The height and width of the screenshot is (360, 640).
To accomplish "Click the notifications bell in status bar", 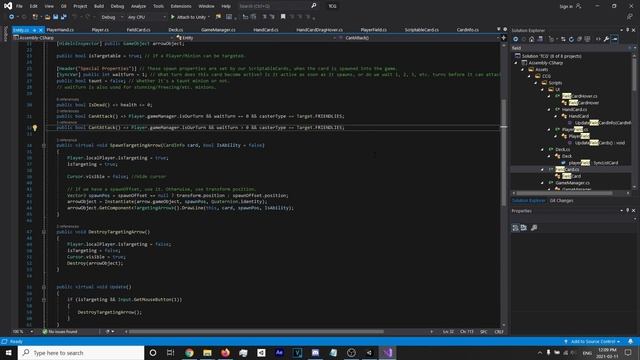I will tap(631, 341).
